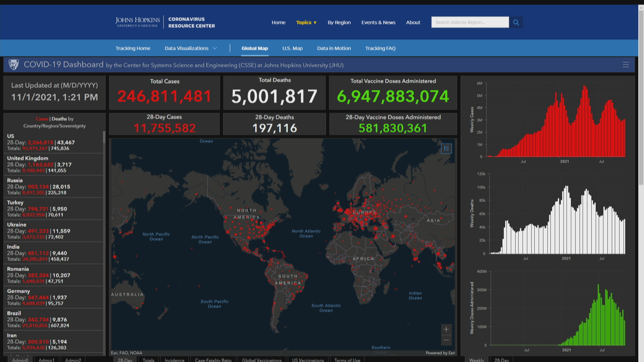Select the Admin2 tab
Viewport: 644px width, 362px height.
pyautogui.click(x=73, y=360)
